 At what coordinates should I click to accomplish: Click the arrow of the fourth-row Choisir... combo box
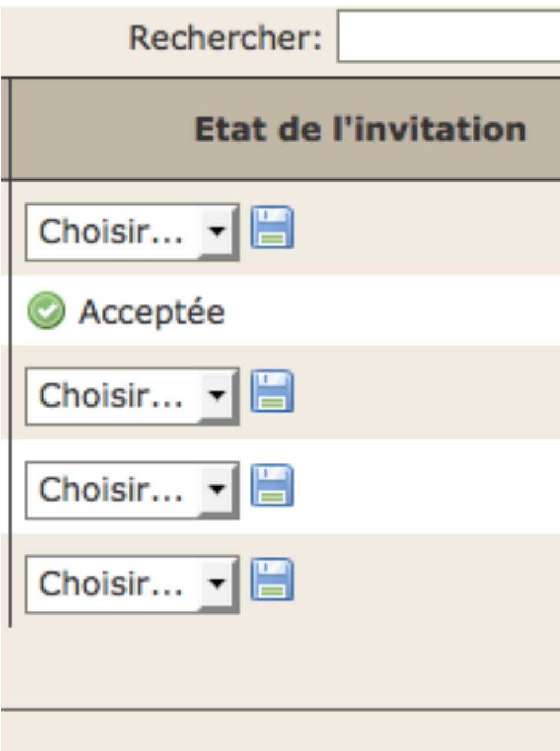coord(217,490)
